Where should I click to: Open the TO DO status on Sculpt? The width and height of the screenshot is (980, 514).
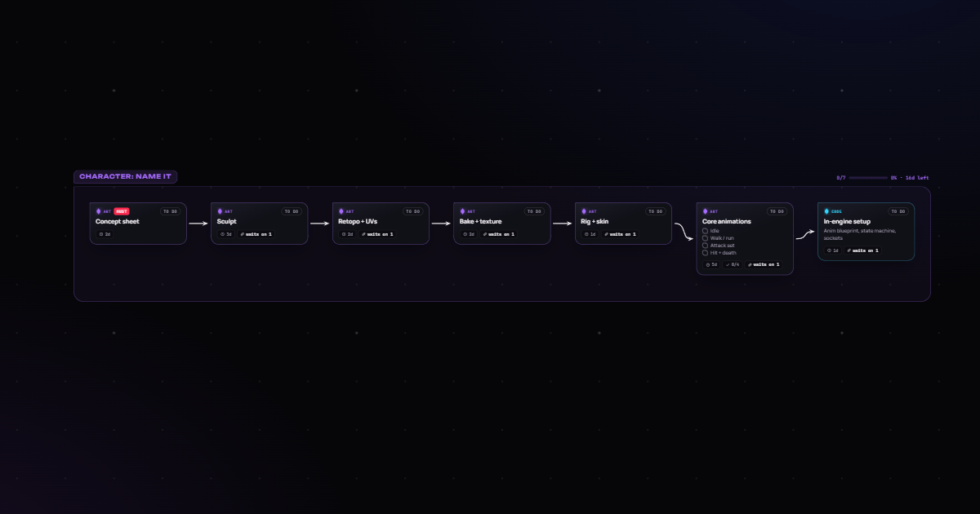pos(292,211)
